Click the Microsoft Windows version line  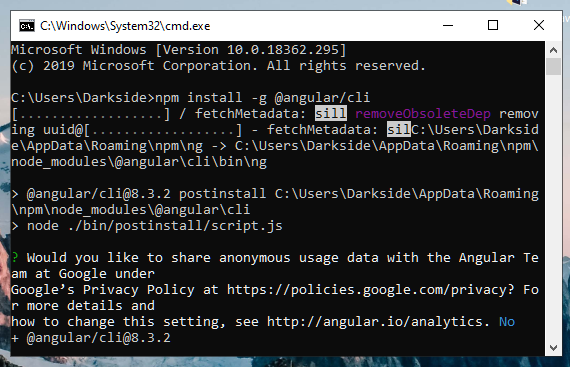[x=178, y=50]
